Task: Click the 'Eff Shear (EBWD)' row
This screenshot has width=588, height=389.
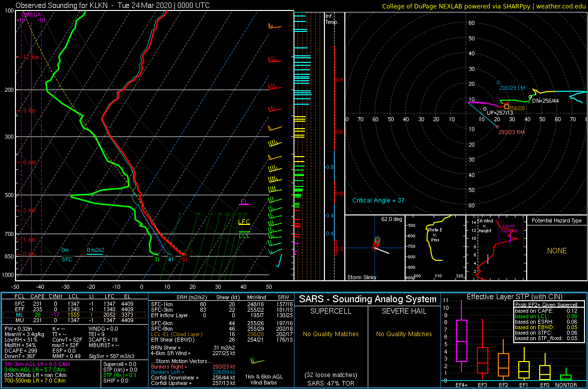Action: pos(221,340)
